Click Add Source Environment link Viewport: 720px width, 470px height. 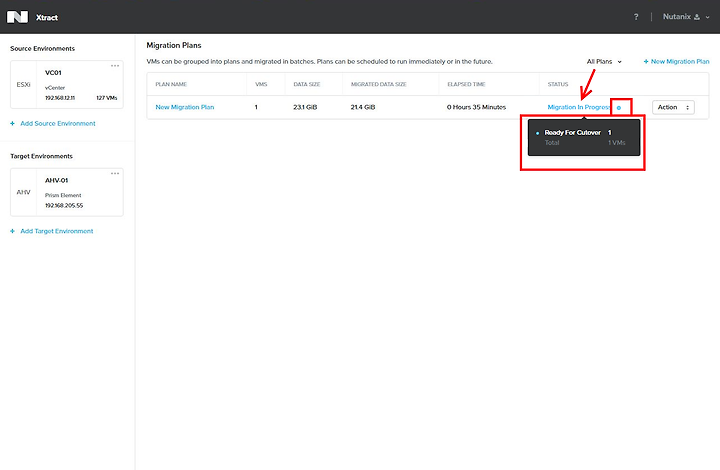pos(58,123)
